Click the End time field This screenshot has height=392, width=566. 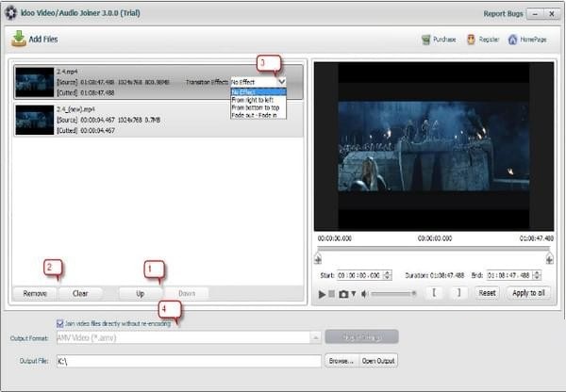coord(509,275)
